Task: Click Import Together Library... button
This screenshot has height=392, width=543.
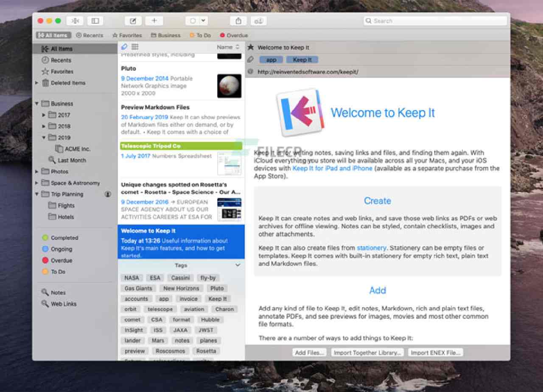Action: pos(367,353)
